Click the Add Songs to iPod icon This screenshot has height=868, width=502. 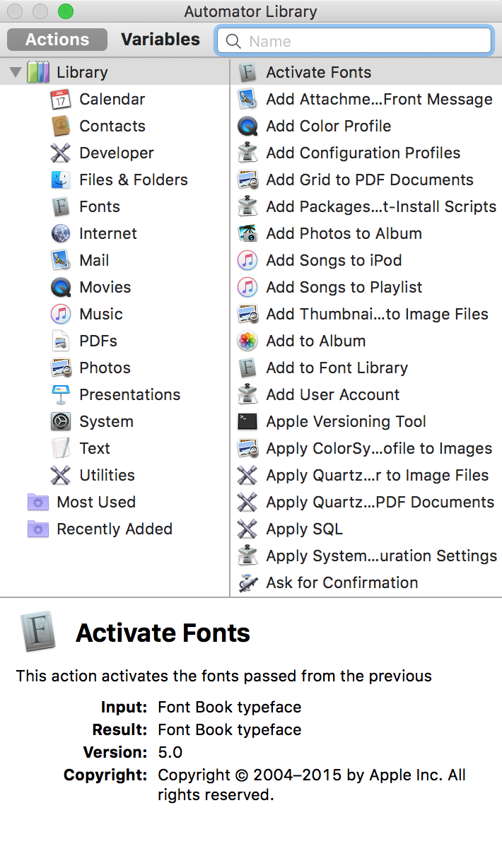click(x=247, y=260)
